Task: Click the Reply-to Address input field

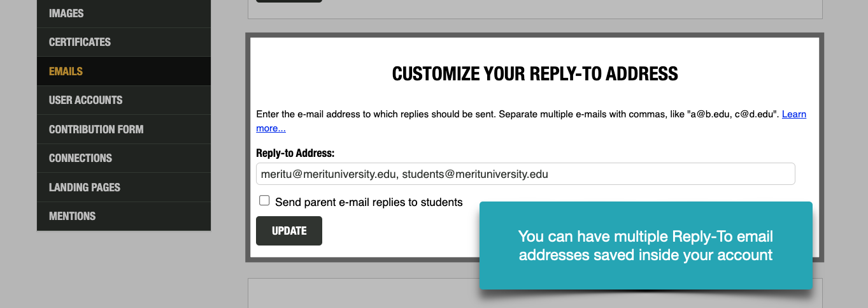Action: click(525, 174)
